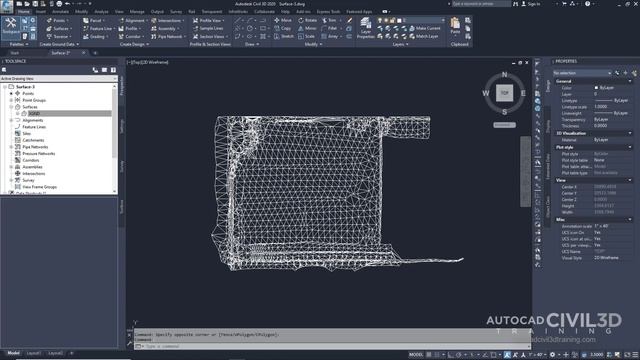Select the Sites item in Toolspace tree
The height and width of the screenshot is (360, 640).
(x=27, y=133)
